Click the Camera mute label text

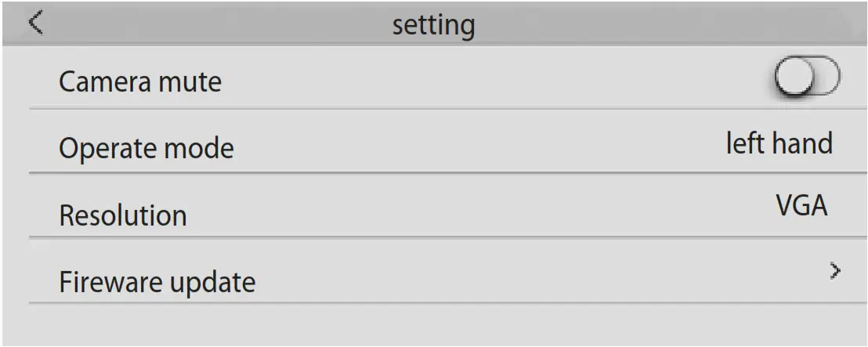(140, 81)
